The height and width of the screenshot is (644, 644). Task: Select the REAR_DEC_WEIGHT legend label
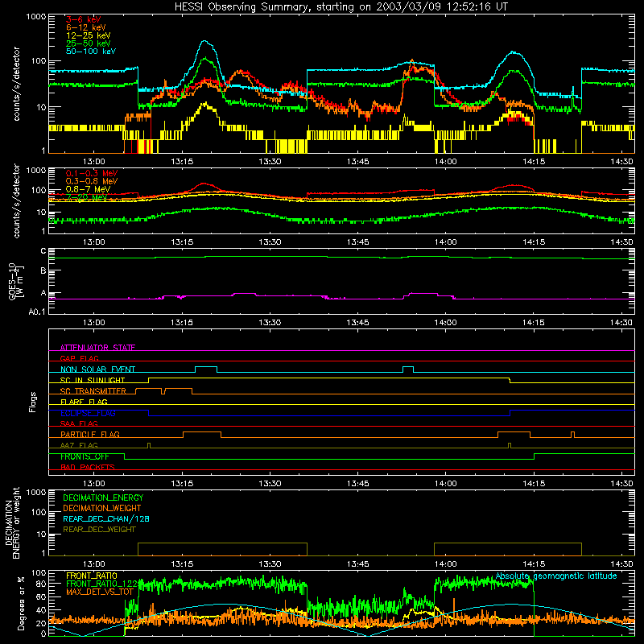pos(99,530)
